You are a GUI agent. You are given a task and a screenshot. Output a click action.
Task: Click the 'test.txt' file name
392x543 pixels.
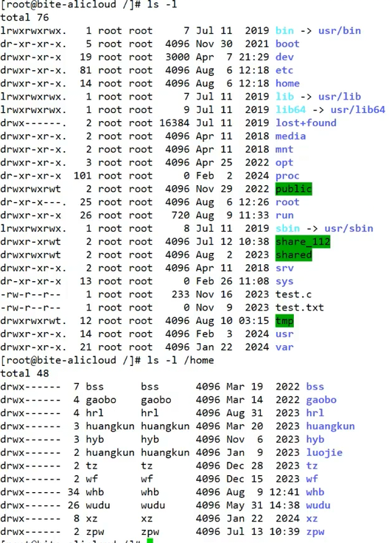tap(300, 308)
